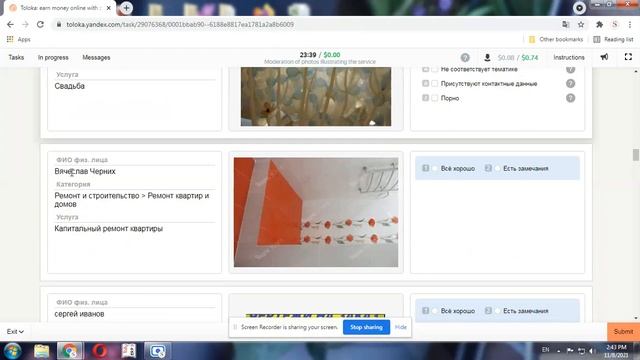The image size is (640, 360).
Task: Open a new browser tab
Action: coord(127,8)
